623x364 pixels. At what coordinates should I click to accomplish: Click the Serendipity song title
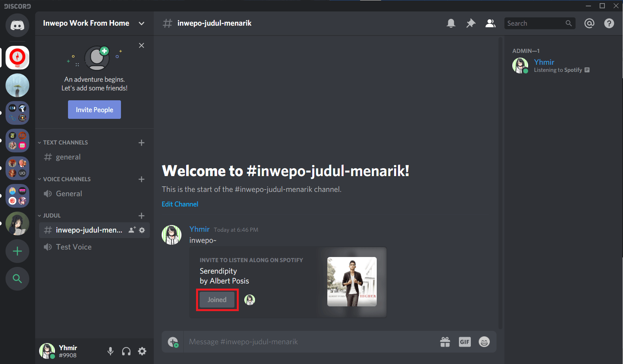click(x=218, y=271)
